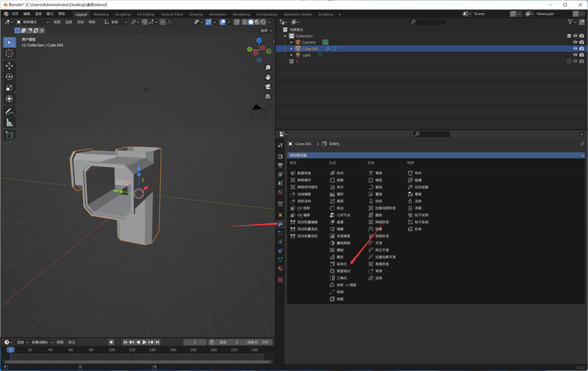Toggle X-ray display in viewport header
The height and width of the screenshot is (371, 588).
click(x=237, y=22)
